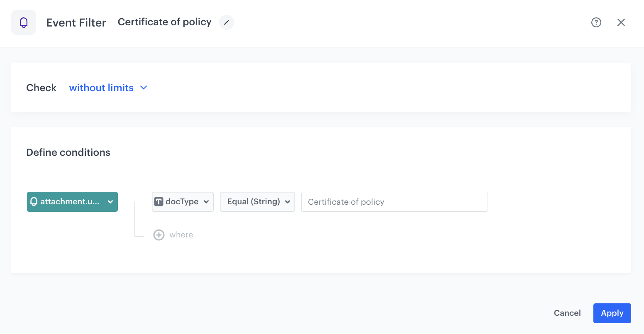The width and height of the screenshot is (644, 334).
Task: Click the bell icon in attachment event selector
Action: pos(34,202)
